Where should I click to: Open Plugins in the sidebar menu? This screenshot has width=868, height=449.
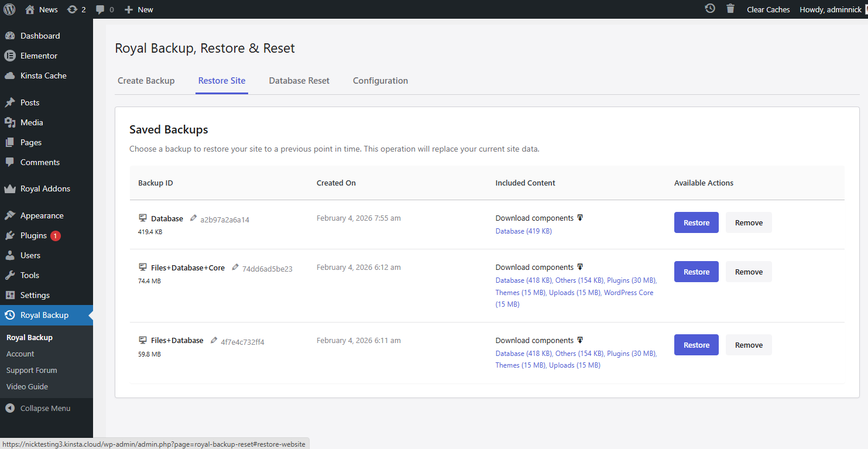pyautogui.click(x=33, y=235)
